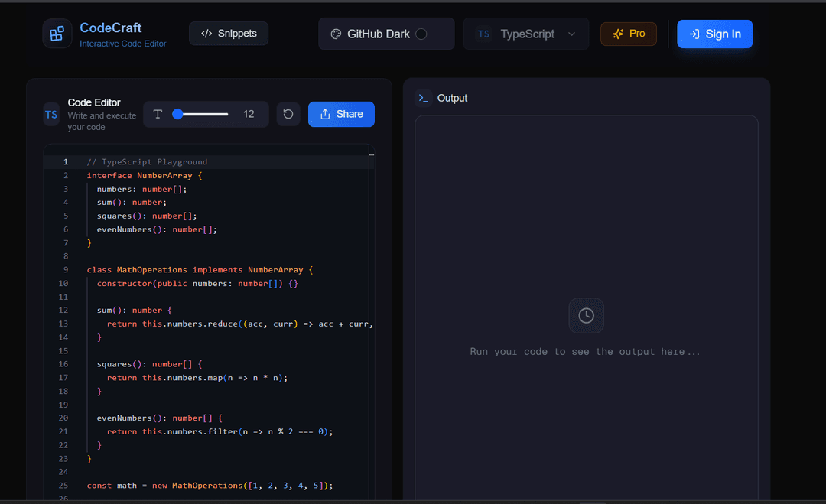Click the line "evenNumbers(): number[];"
Screen dimensions: 826x504
point(157,230)
